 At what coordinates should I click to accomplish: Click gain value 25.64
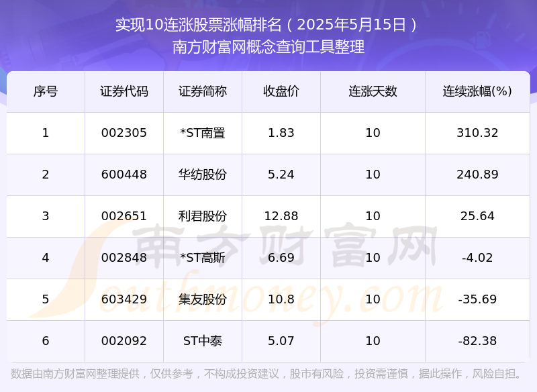477,216
